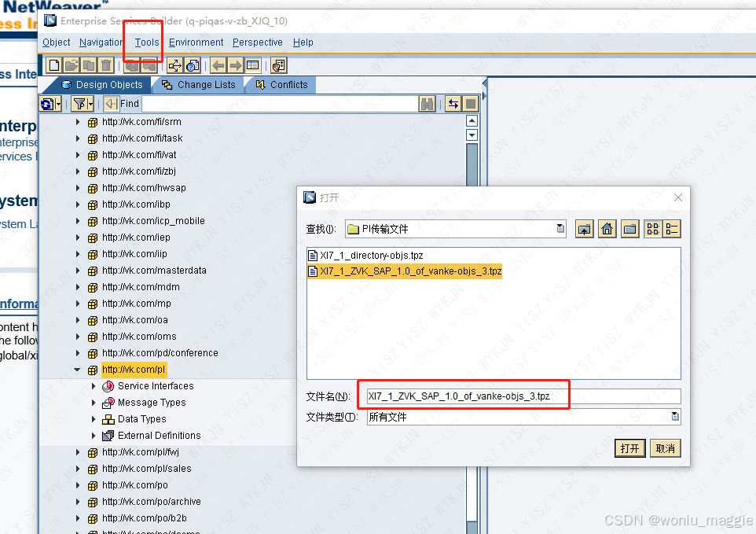
Task: Click the square stop icon next to sync
Action: click(x=471, y=104)
